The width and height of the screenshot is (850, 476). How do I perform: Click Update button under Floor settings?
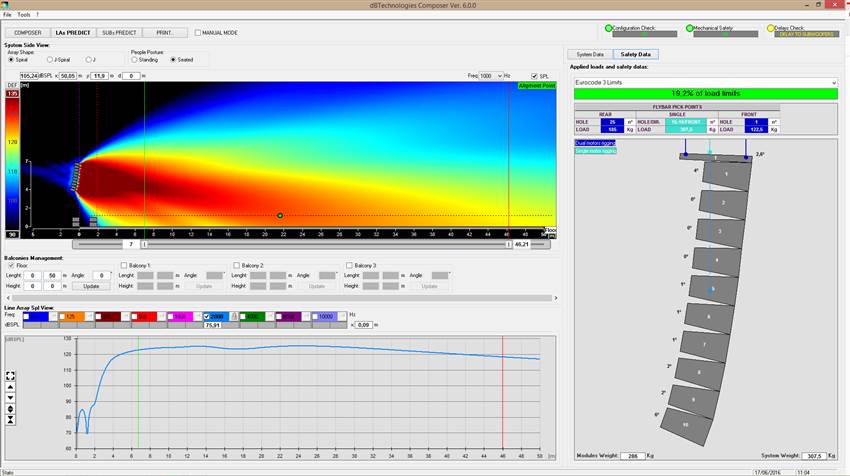point(91,286)
